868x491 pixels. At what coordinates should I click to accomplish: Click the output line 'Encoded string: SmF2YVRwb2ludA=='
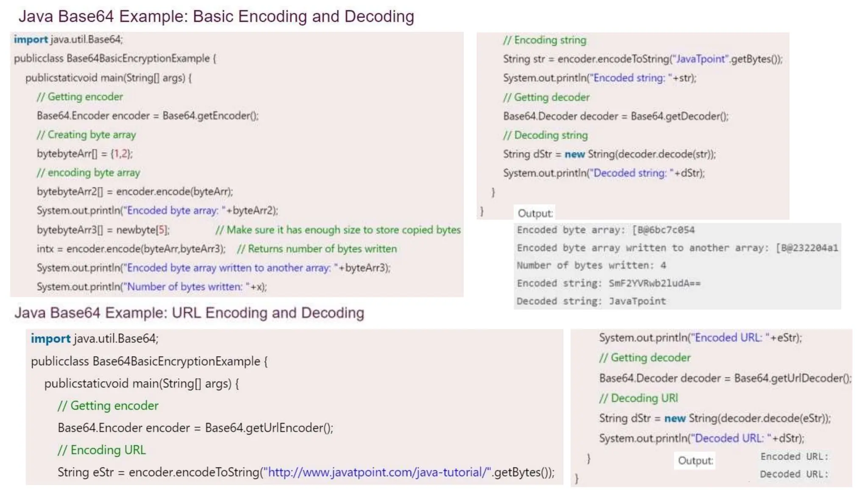pos(608,283)
